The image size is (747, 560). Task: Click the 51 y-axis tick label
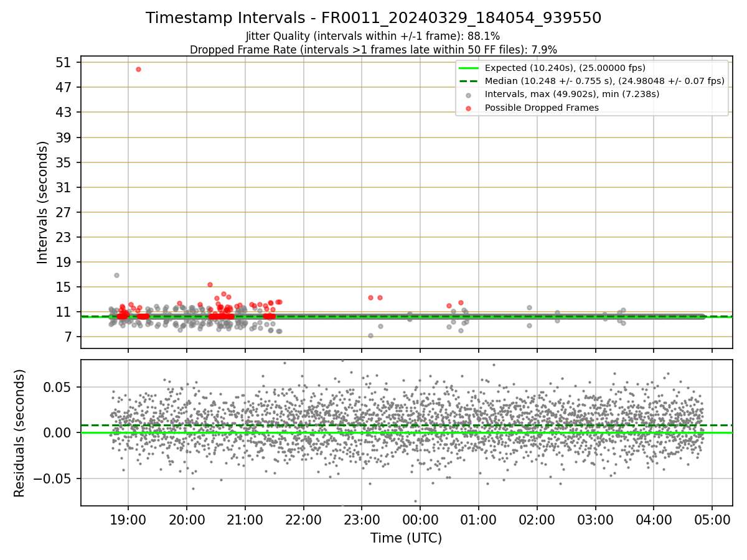point(64,62)
